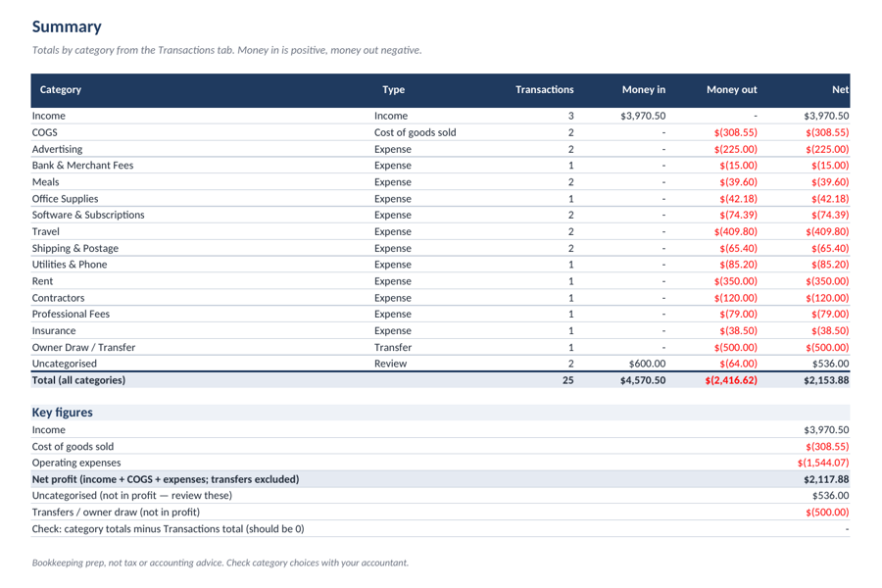Click the Key figures heading

[63, 413]
